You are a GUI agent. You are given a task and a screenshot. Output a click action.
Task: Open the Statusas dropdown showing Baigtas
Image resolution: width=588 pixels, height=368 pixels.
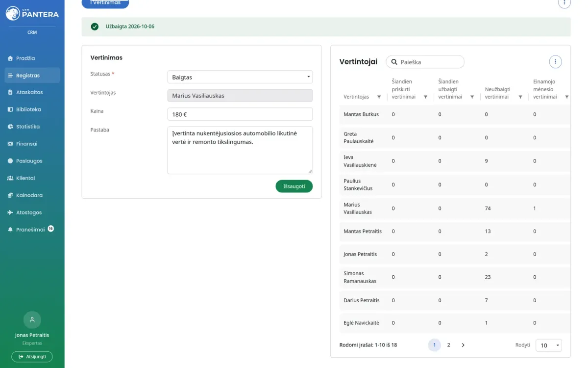pyautogui.click(x=240, y=77)
